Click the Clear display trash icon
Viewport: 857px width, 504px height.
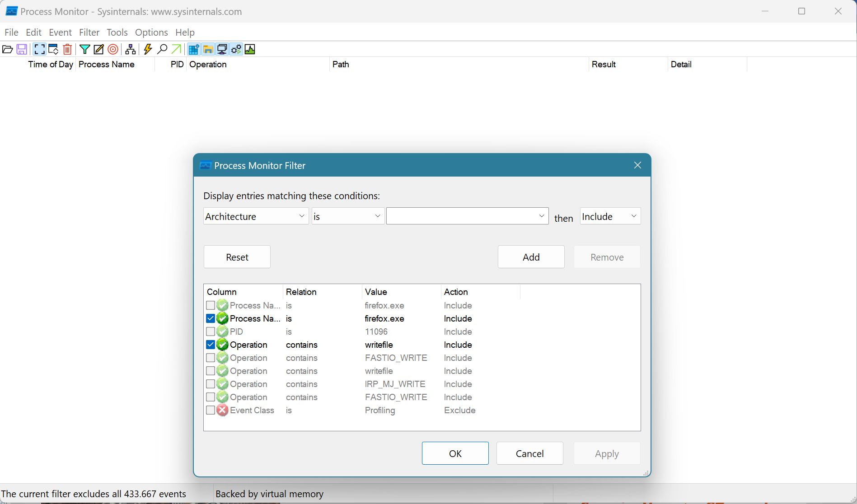[x=67, y=49]
